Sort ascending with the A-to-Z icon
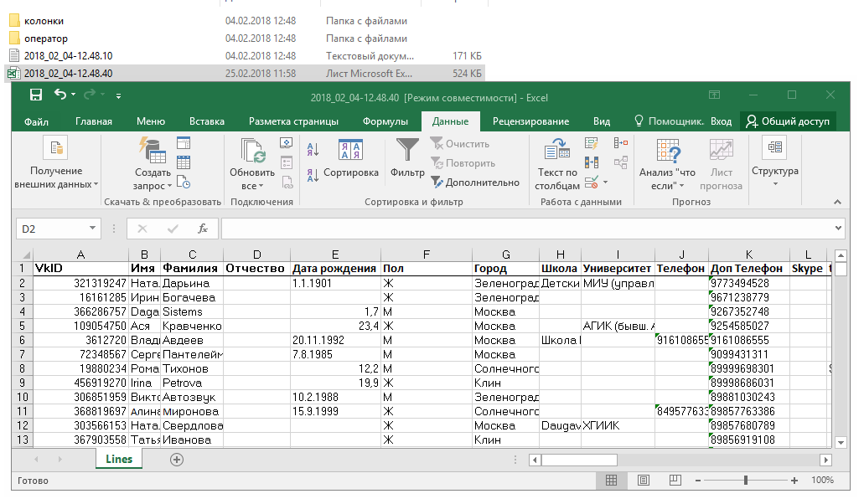864x504 pixels. click(x=313, y=150)
